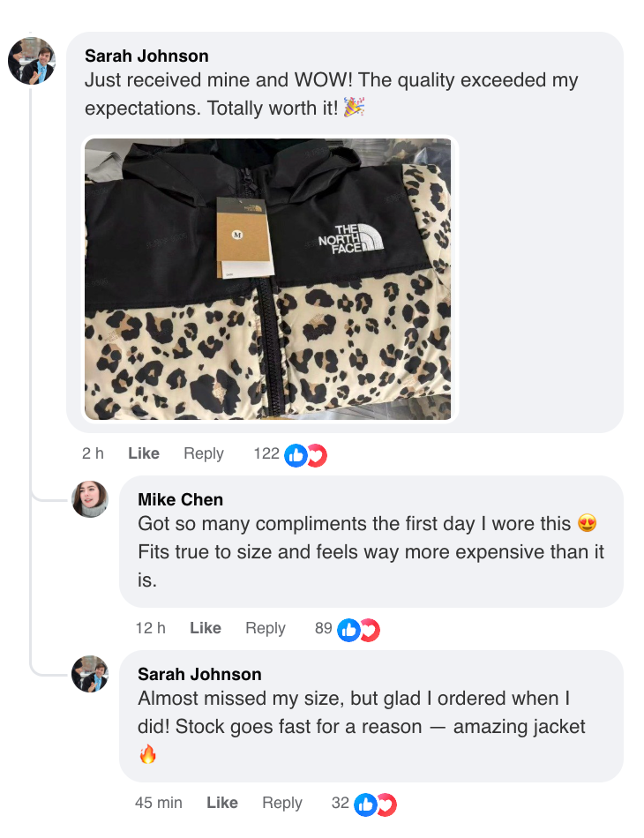Screen dimensions: 644x838
Task: Click the 122 reaction count
Action: (x=266, y=453)
